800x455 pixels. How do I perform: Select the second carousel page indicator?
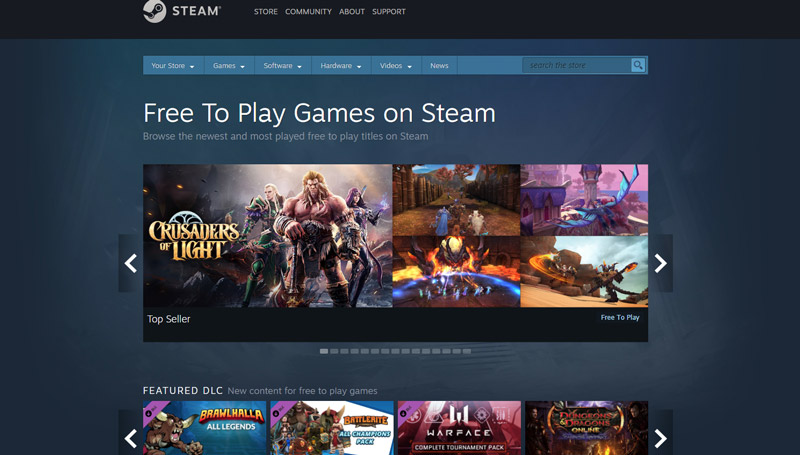(334, 351)
